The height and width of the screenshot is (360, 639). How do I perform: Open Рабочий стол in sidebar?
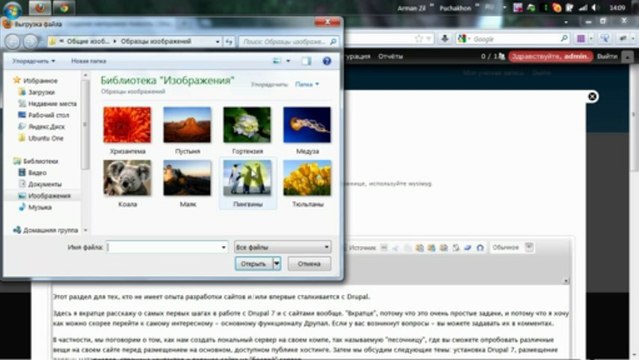(44, 115)
